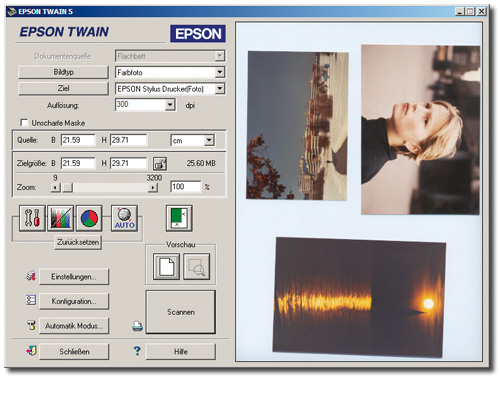Start scanning with the Scannen button
The image size is (500, 402).
pos(181,312)
